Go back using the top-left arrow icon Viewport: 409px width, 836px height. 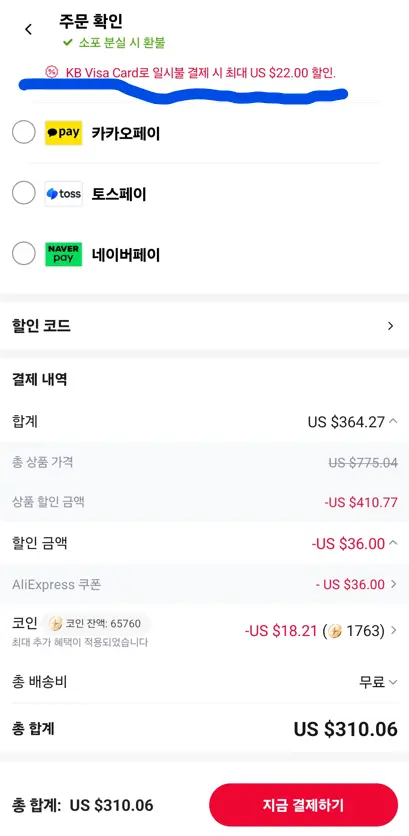[28, 29]
